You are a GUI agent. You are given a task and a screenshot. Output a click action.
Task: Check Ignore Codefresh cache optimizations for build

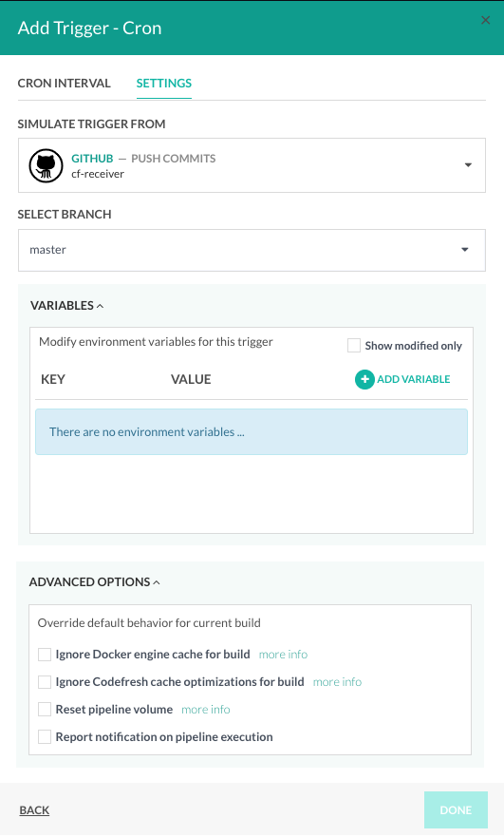click(45, 682)
